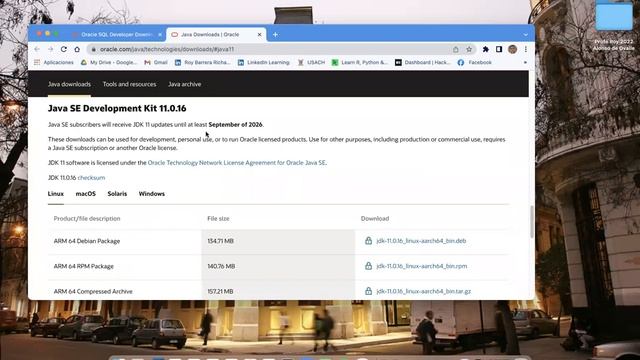
Task: Open the Extensions puzzle piece icon
Action: [x=486, y=49]
